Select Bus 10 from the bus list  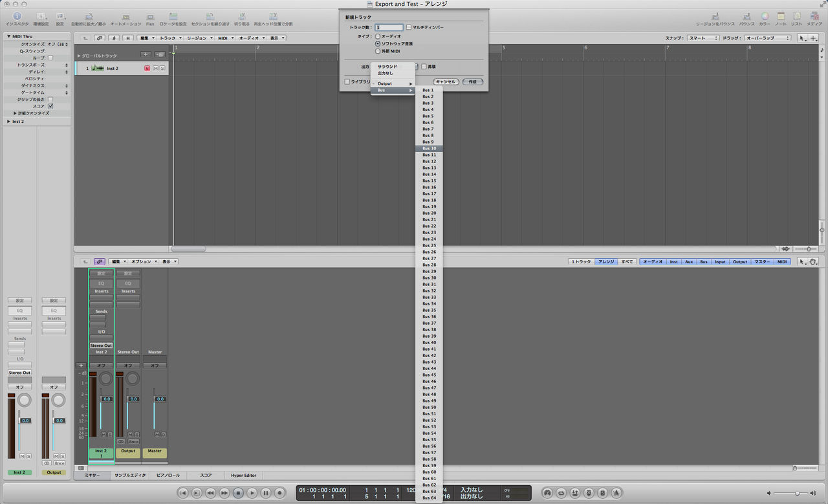[429, 148]
